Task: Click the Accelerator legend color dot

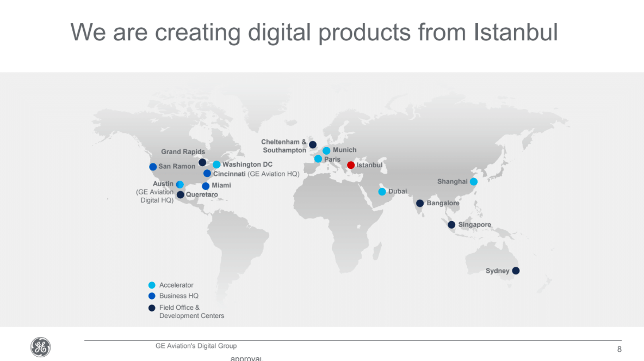Action: [152, 285]
